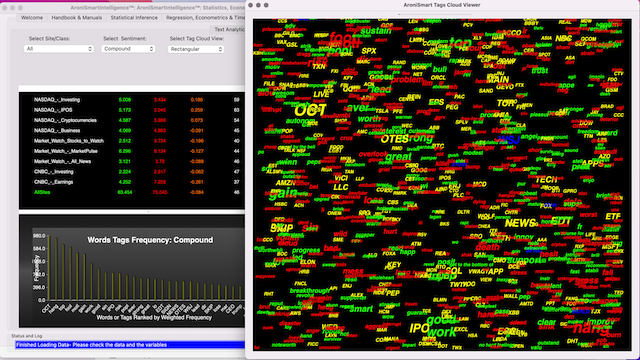This screenshot has height=360, width=640.
Task: Maximize the Tags Cloud Viewer window
Action: (x=266, y=5)
